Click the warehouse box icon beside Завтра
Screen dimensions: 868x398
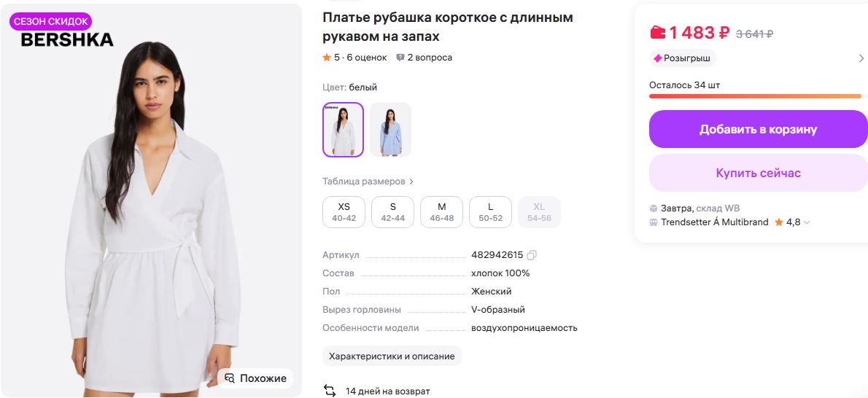(654, 208)
